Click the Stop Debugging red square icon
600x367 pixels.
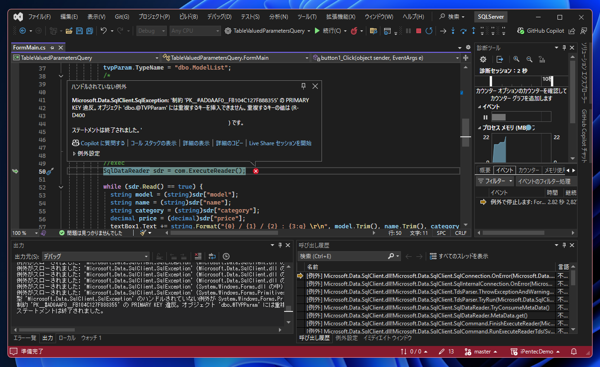[x=418, y=31]
